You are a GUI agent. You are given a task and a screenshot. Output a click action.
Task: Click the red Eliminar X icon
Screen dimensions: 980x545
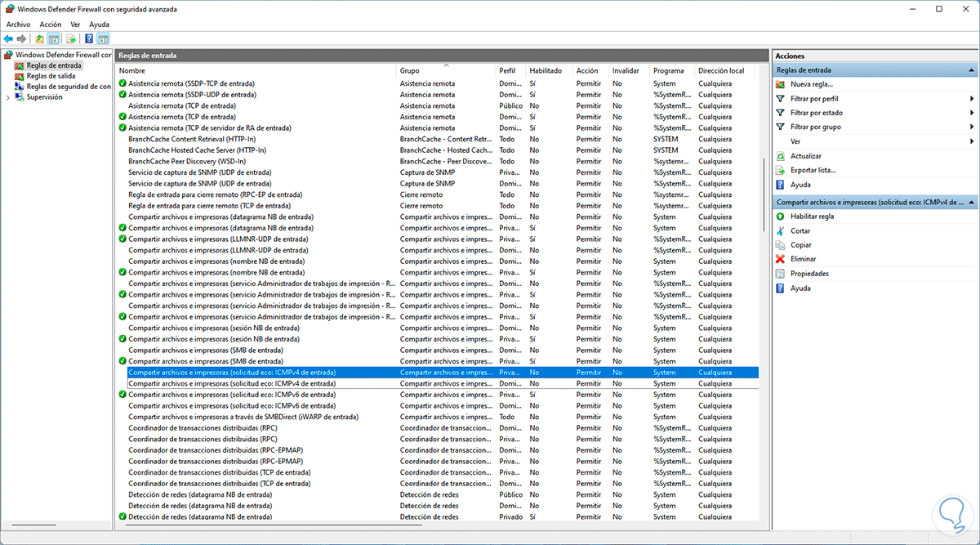781,259
